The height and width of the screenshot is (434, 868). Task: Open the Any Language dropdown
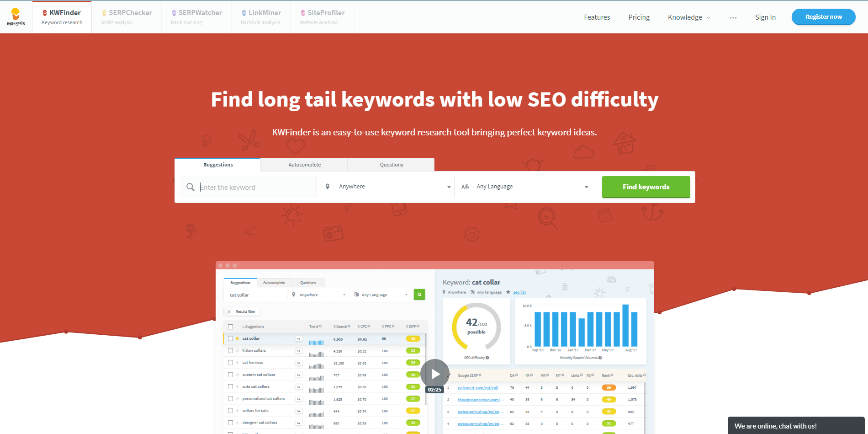[x=525, y=187]
